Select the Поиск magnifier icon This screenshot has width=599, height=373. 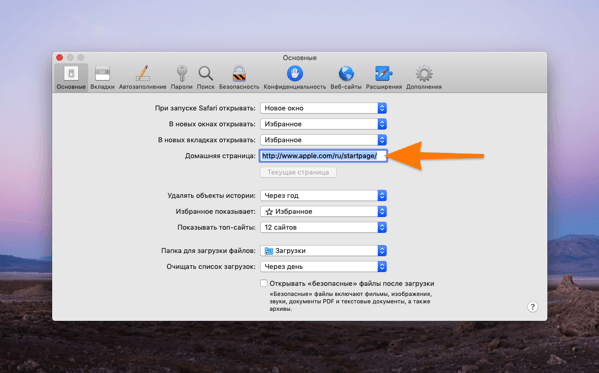pos(206,78)
